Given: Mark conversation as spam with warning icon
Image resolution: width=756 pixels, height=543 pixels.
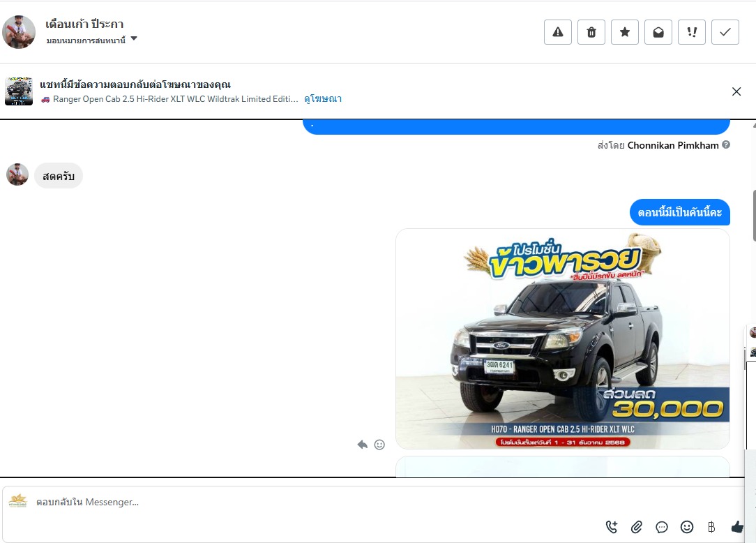Looking at the screenshot, I should click(558, 32).
